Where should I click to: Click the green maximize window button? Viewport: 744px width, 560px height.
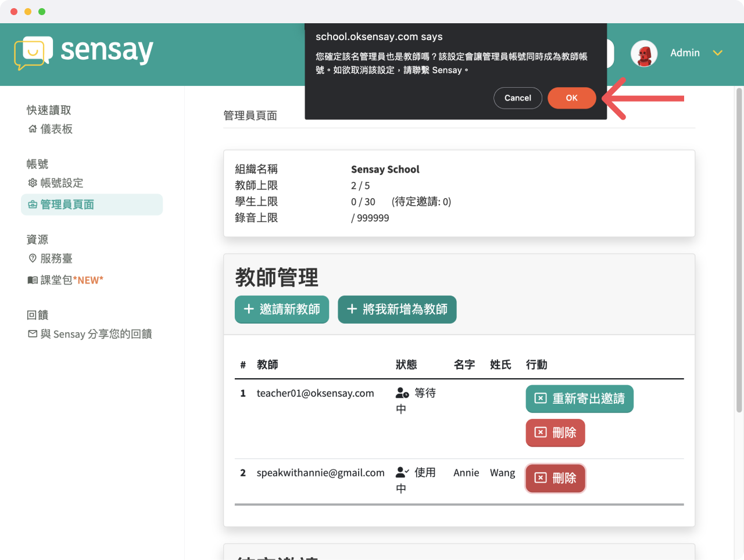42,12
